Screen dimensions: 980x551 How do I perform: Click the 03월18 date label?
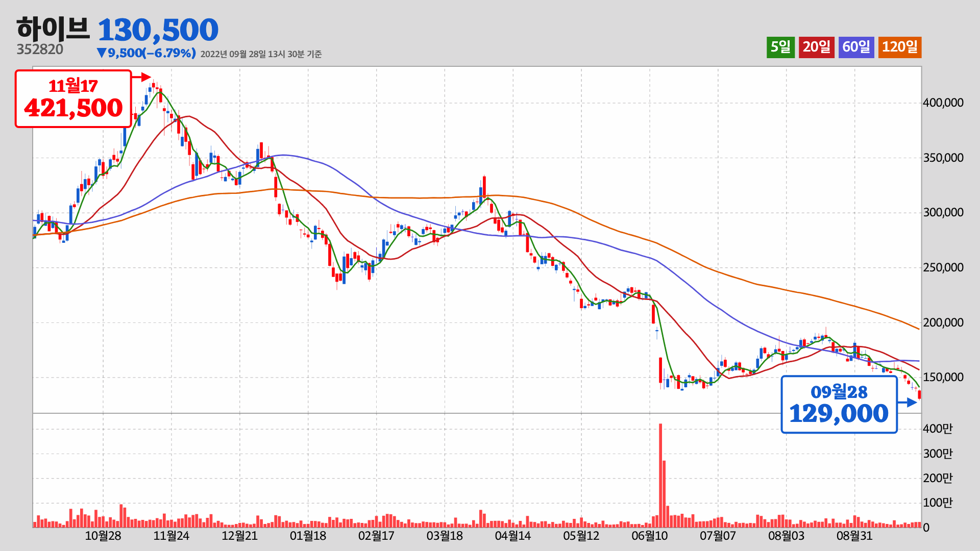445,536
